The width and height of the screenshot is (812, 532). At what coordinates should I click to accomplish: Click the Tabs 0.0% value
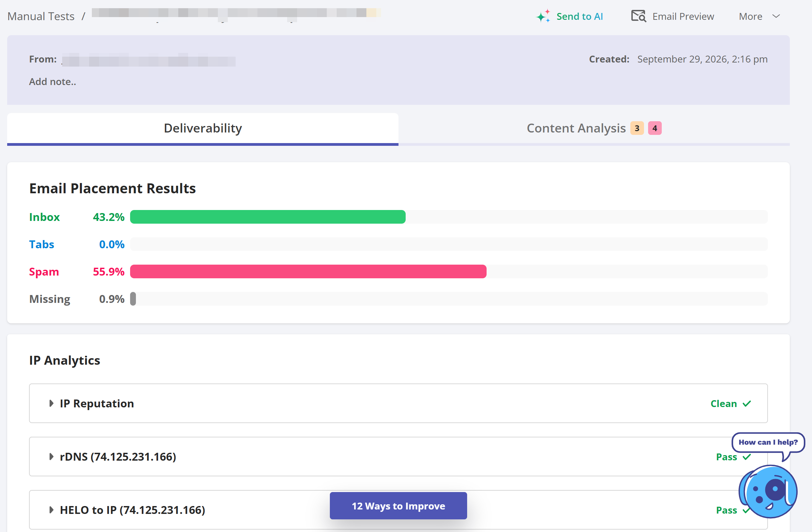[x=112, y=244]
